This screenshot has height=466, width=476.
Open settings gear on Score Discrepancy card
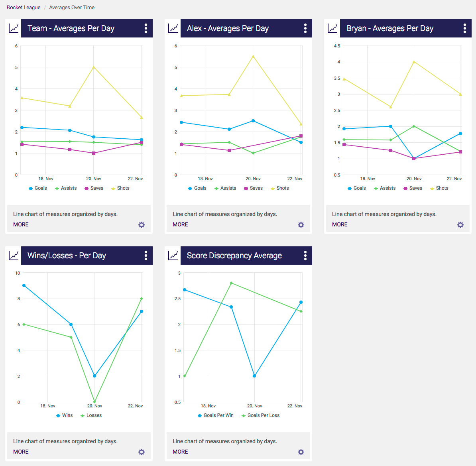pos(301,452)
